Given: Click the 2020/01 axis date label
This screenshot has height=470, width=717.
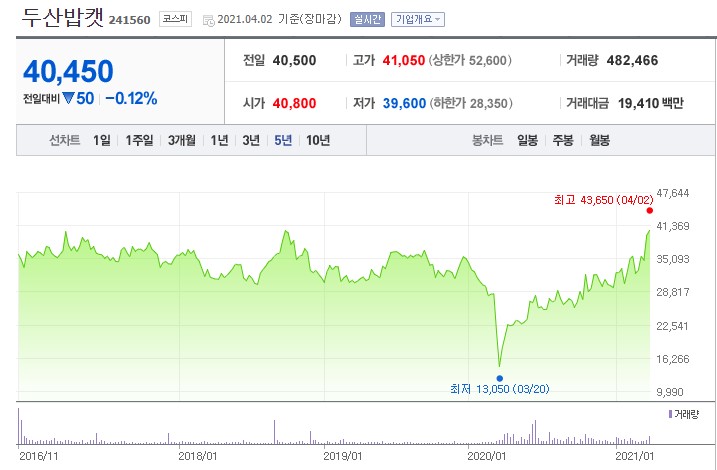Looking at the screenshot, I should point(487,456).
